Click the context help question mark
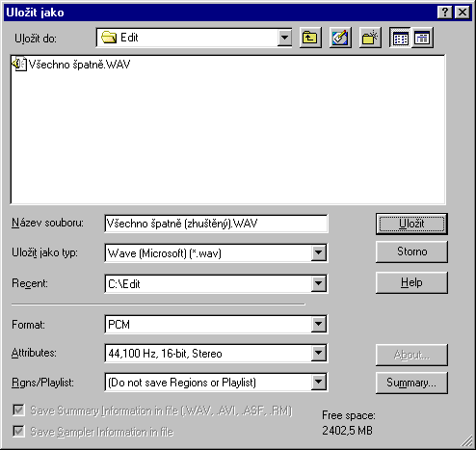Viewport: 476px width, 450px height. point(445,13)
